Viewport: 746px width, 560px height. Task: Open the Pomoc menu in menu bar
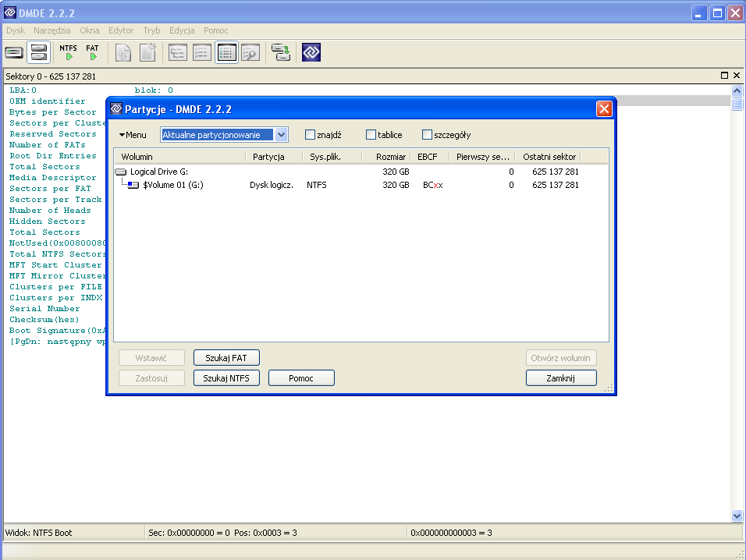click(x=216, y=30)
